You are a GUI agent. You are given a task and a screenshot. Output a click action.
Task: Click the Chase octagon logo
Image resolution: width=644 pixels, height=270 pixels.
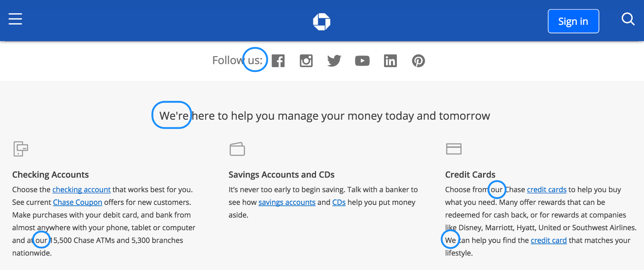[322, 22]
